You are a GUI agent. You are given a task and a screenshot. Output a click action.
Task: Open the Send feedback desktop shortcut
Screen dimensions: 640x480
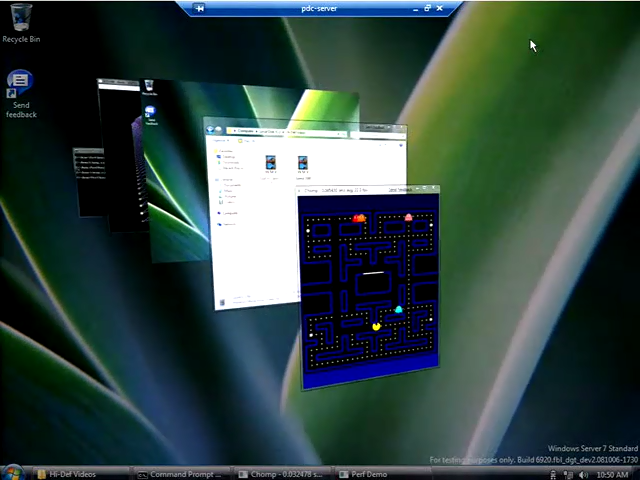[20, 95]
